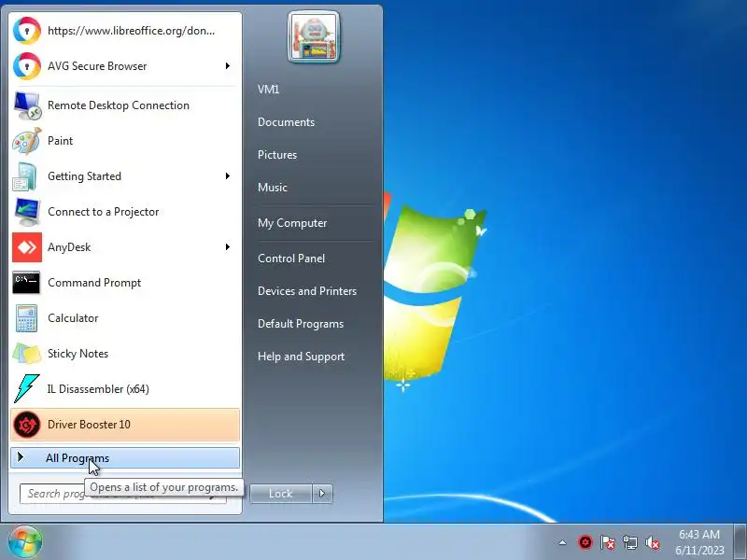The height and width of the screenshot is (560, 747).
Task: Open the libreoffice.org pinned browser link icon
Action: click(x=27, y=31)
